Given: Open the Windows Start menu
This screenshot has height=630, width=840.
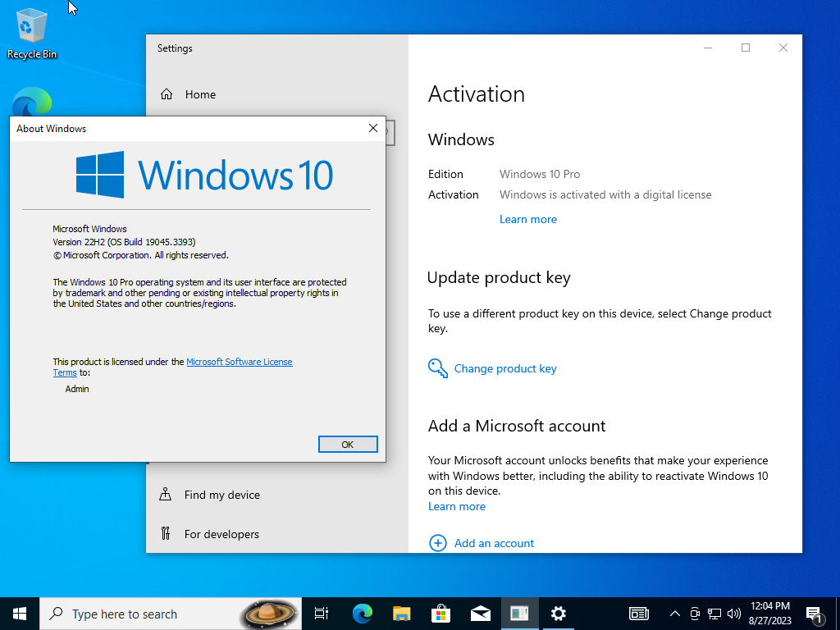Looking at the screenshot, I should click(20, 614).
